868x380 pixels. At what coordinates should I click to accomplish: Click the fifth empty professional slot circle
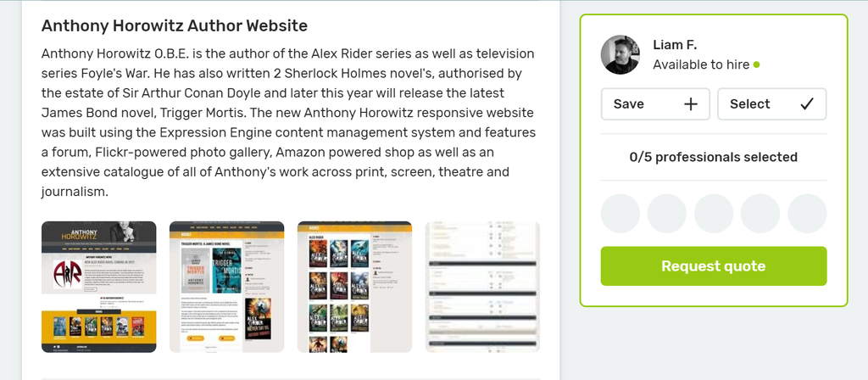807,213
